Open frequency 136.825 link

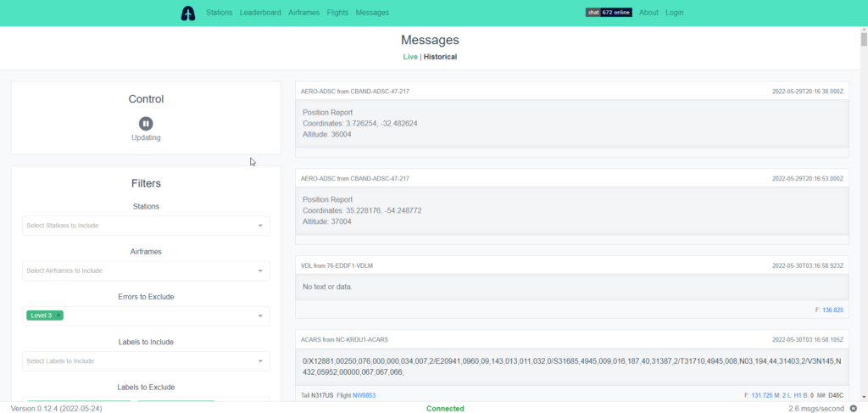click(x=832, y=310)
